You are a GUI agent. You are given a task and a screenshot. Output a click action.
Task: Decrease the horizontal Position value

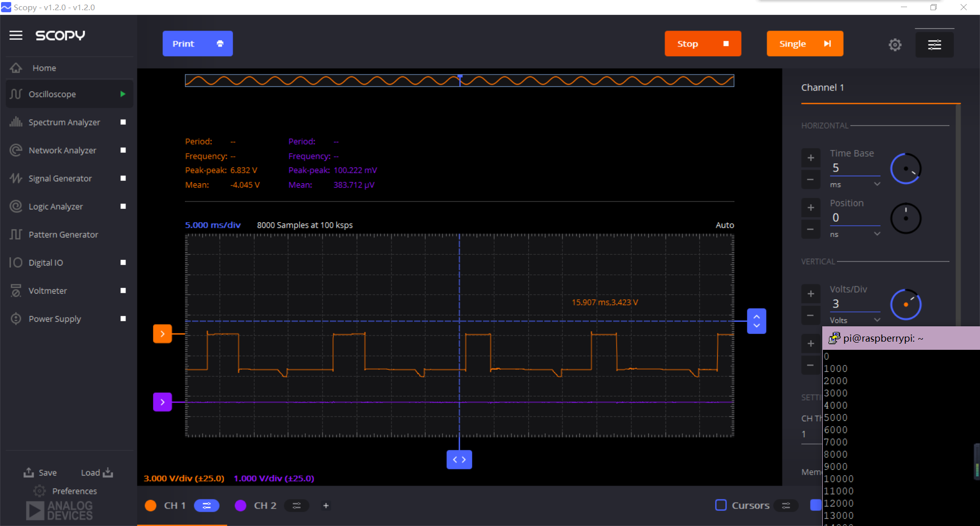click(x=811, y=229)
